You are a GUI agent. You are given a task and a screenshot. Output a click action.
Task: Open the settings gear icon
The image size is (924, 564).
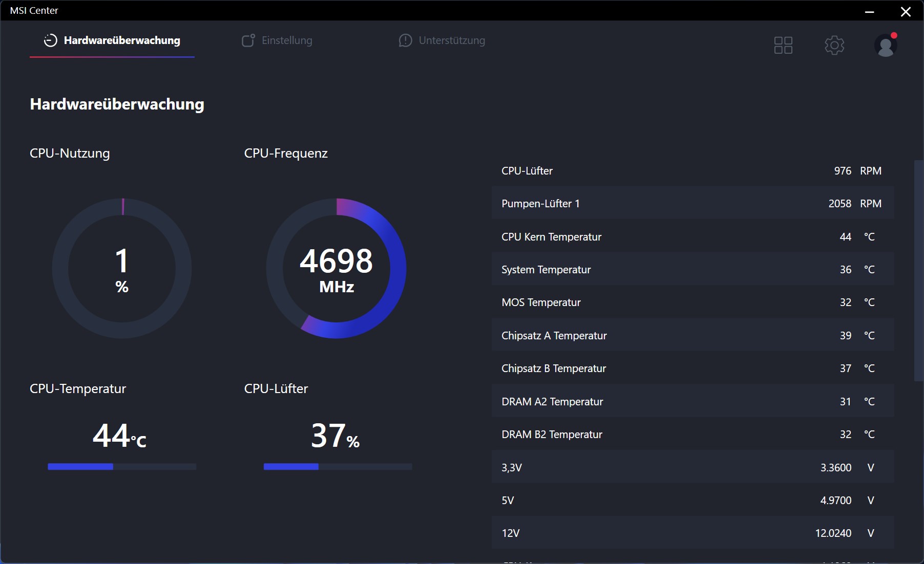pos(834,45)
